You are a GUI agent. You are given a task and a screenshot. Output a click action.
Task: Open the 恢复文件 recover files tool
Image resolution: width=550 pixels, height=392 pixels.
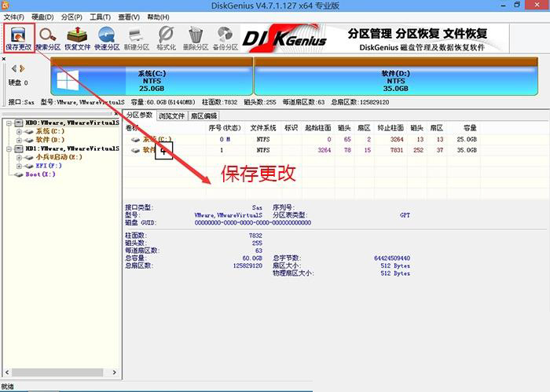[x=77, y=37]
